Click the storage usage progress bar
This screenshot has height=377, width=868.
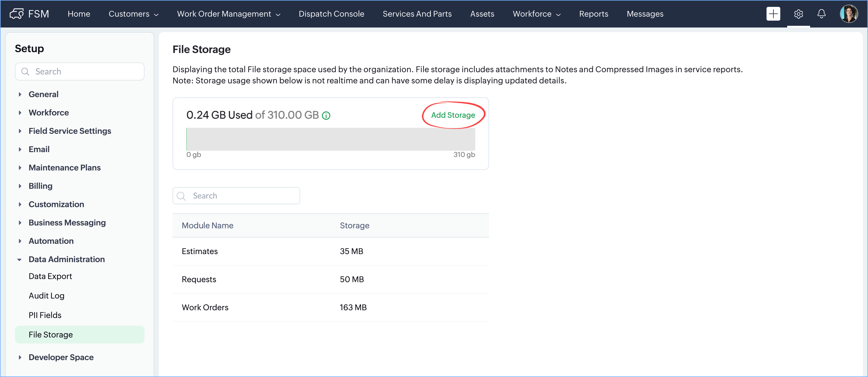[331, 139]
